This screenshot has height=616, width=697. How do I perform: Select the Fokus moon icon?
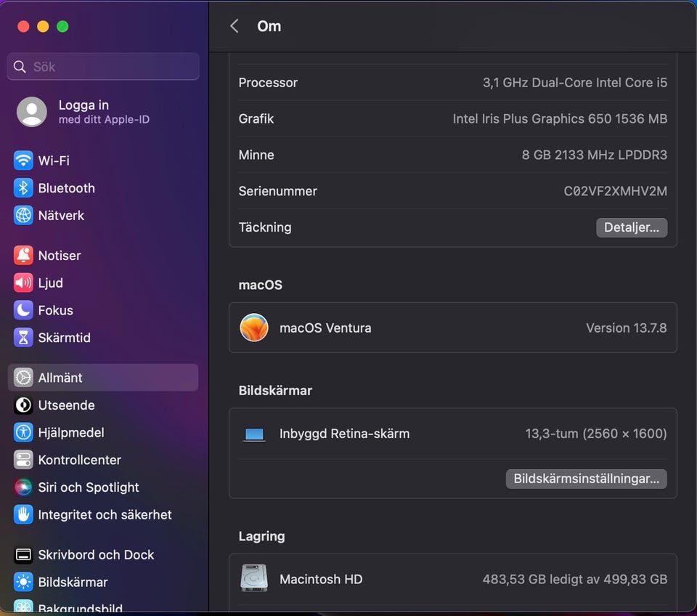point(23,310)
